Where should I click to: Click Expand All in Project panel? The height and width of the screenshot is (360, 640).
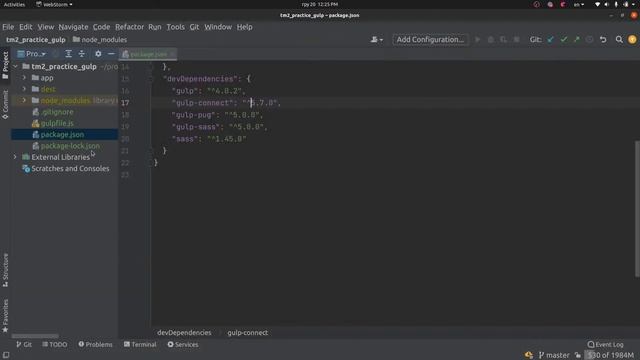coord(69,54)
